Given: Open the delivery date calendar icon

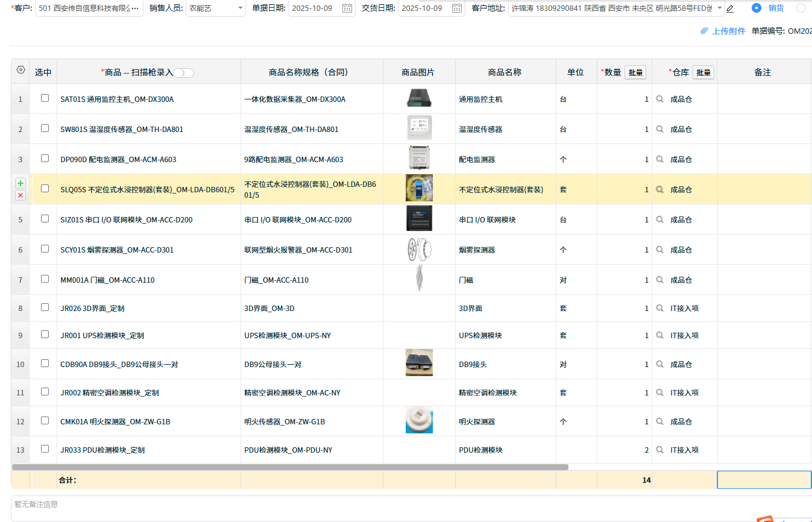Looking at the screenshot, I should tap(458, 8).
